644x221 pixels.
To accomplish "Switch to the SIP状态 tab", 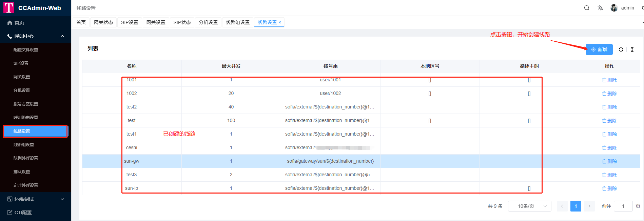I will tap(182, 22).
